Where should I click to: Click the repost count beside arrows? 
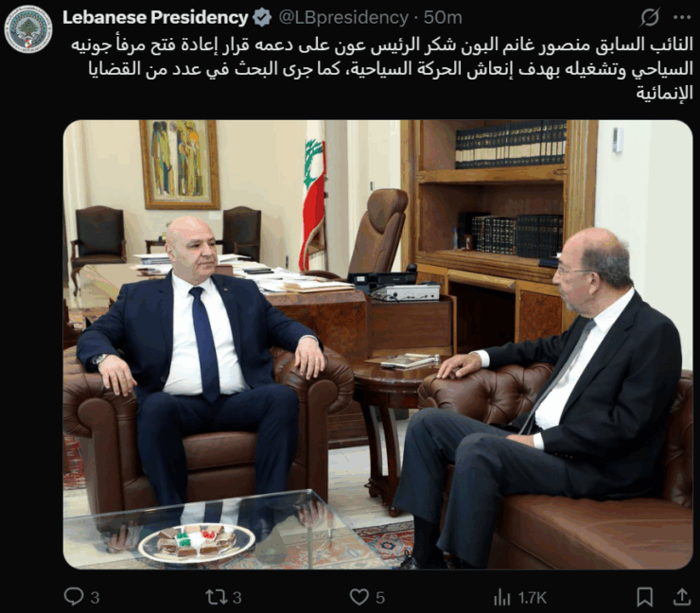[237, 597]
